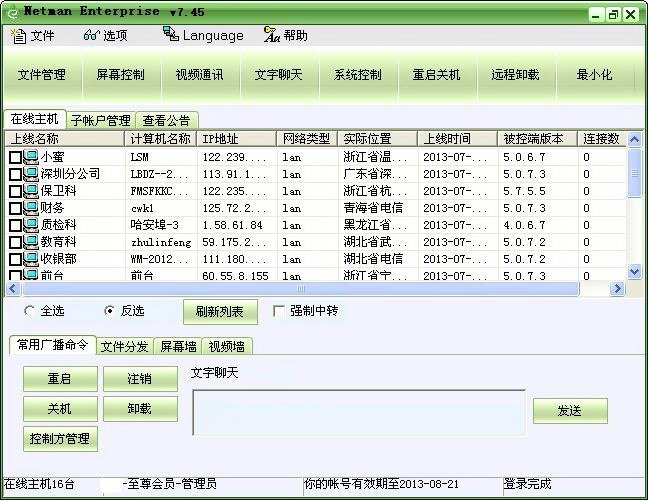Click the horizontal scroll-right arrow
This screenshot has width=648, height=500.
(x=617, y=288)
